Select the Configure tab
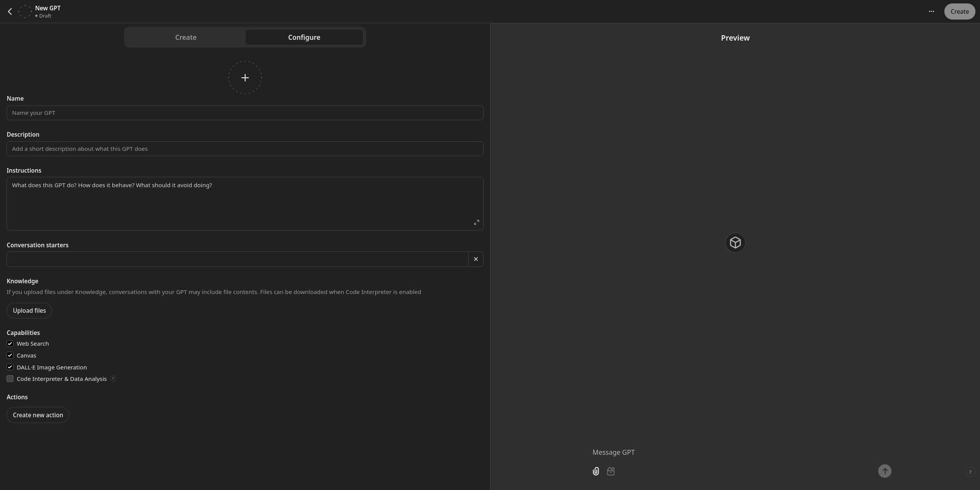Image resolution: width=980 pixels, height=490 pixels. point(304,37)
